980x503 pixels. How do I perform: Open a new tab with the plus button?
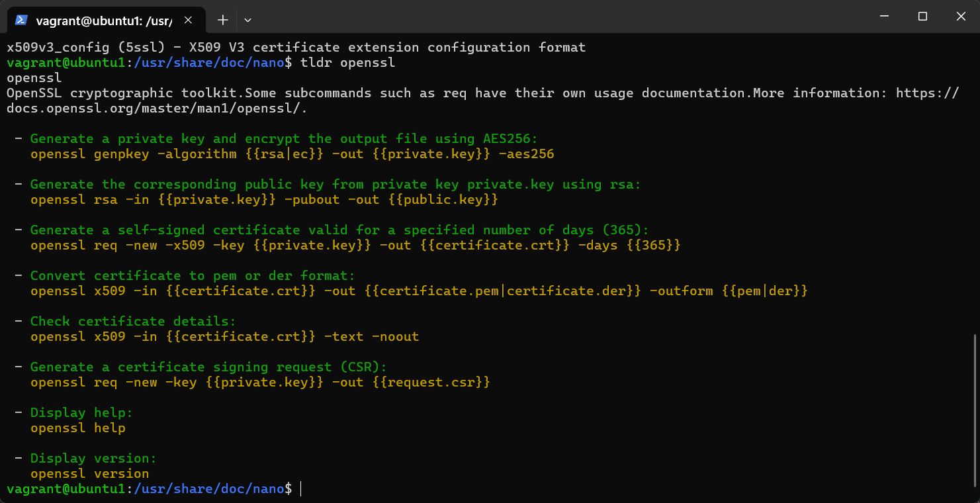coord(223,20)
